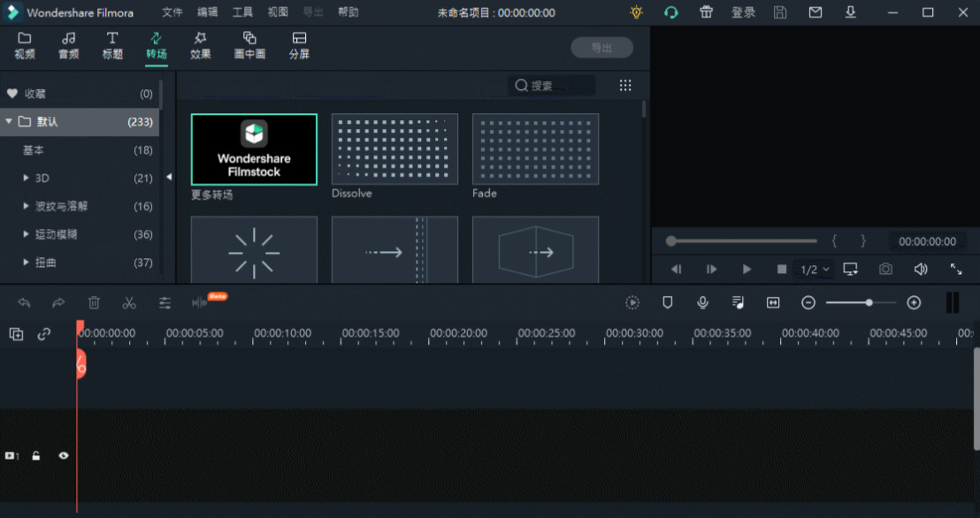Open the 效果 effects tab
980x518 pixels.
pos(201,46)
